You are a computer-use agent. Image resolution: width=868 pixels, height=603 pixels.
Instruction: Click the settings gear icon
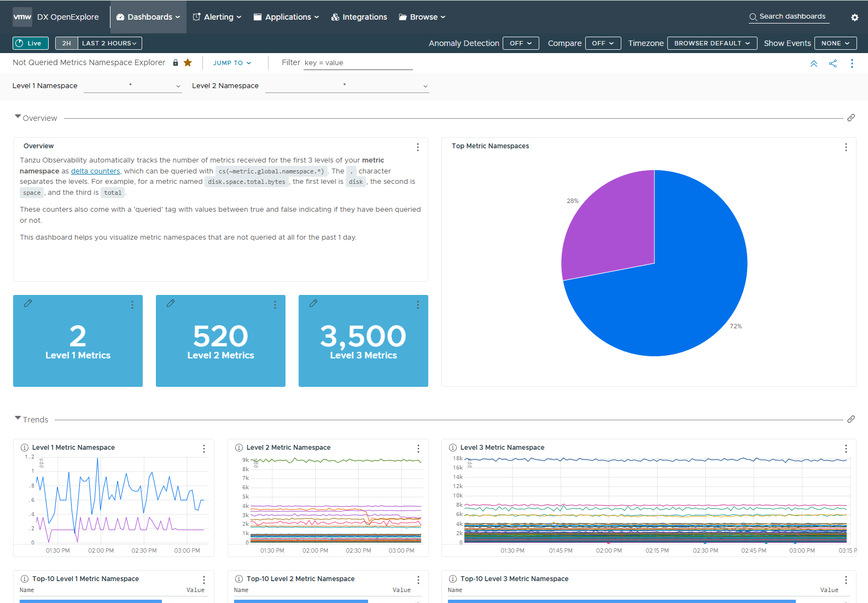pos(854,18)
